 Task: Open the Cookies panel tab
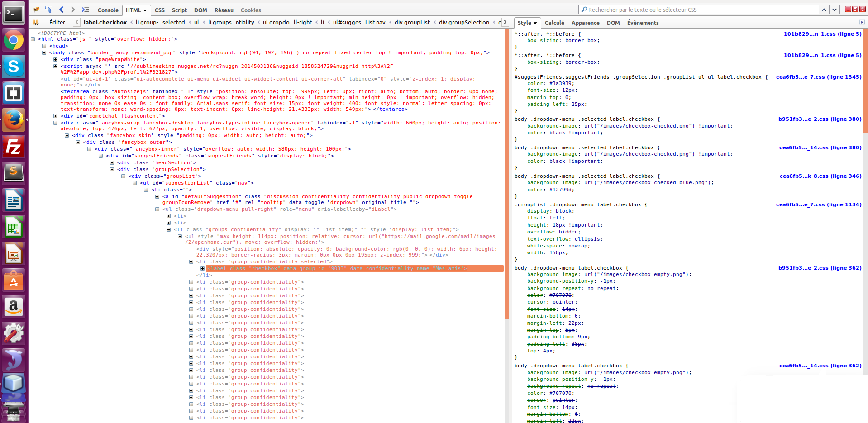click(x=251, y=10)
